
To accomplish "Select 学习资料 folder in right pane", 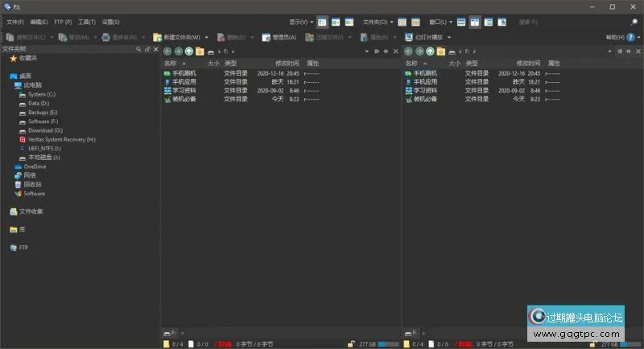I will coord(424,90).
